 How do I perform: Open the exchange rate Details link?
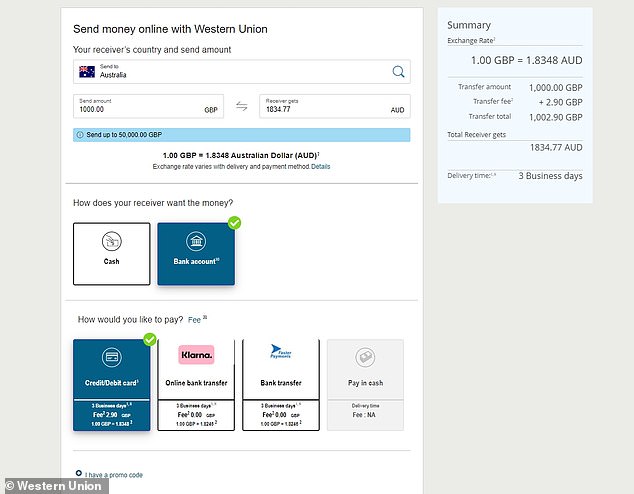pyautogui.click(x=321, y=167)
